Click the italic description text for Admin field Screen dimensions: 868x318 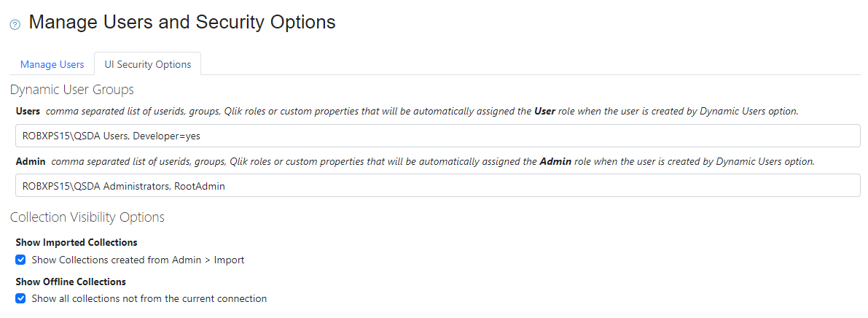(x=292, y=161)
